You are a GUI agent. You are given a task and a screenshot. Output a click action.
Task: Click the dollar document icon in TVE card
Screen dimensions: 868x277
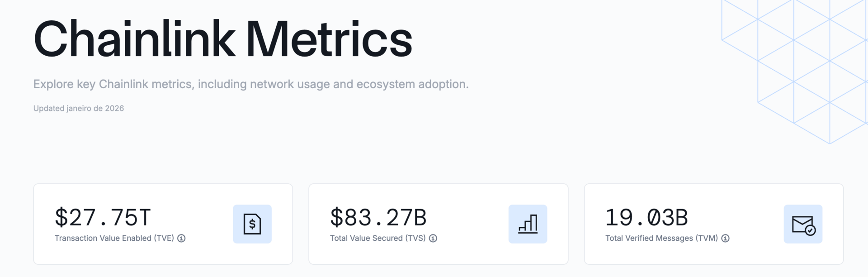click(252, 224)
